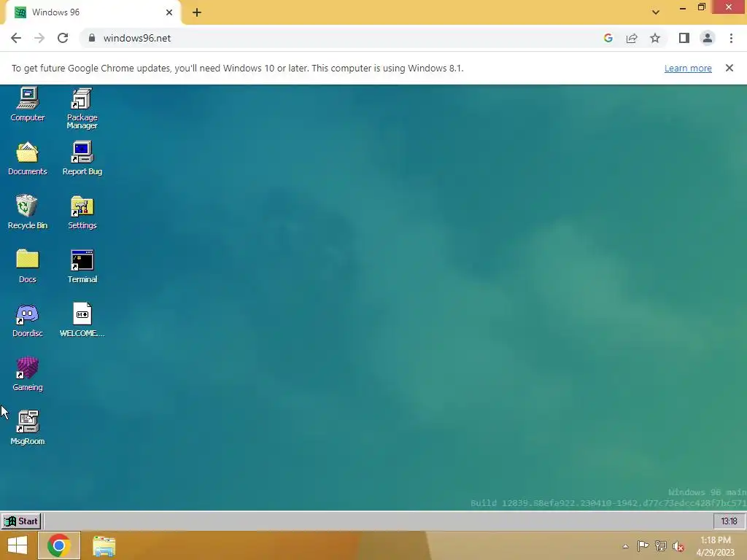The height and width of the screenshot is (560, 747).
Task: Follow the Learn more link
Action: coord(688,68)
